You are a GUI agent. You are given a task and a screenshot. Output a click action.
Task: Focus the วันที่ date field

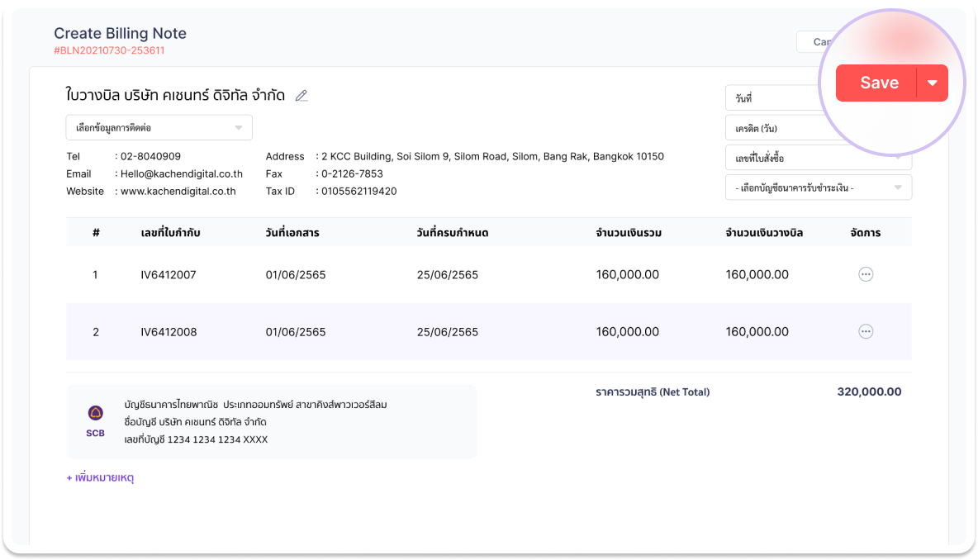(x=772, y=98)
